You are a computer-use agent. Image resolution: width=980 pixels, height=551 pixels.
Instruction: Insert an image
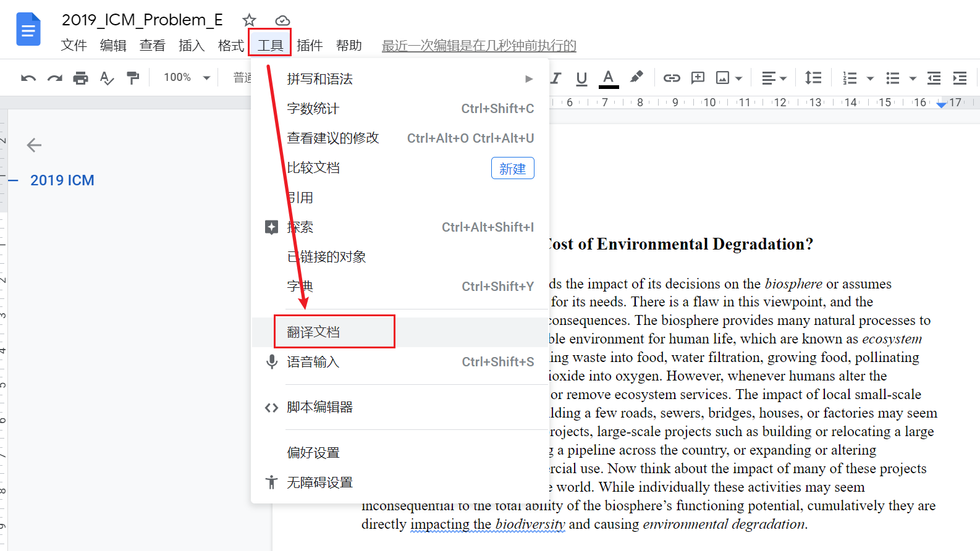(722, 78)
